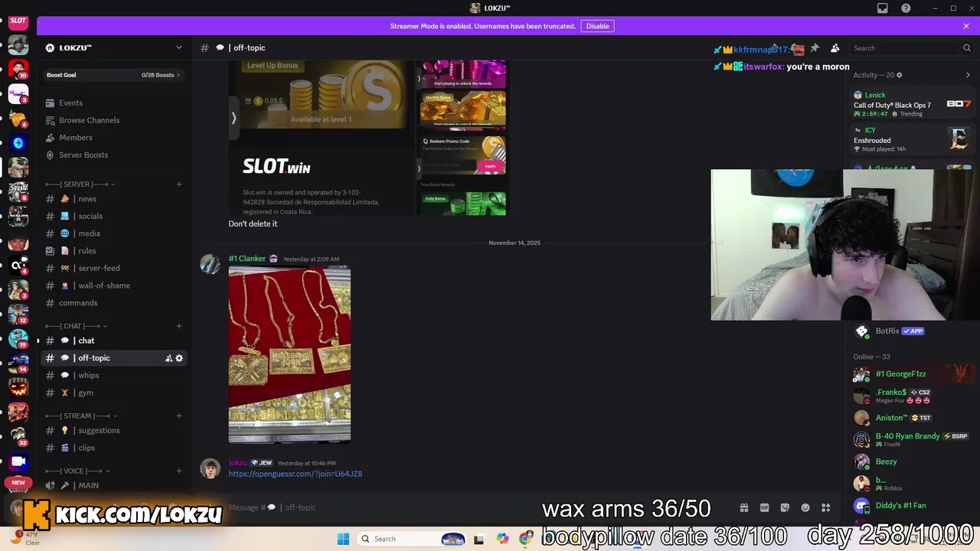980x551 pixels.
Task: Toggle the member list icon
Action: point(835,48)
